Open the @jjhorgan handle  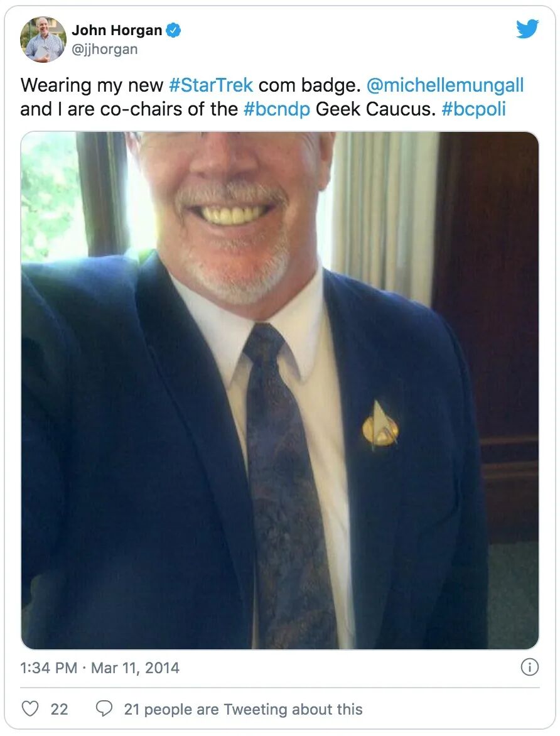click(104, 49)
